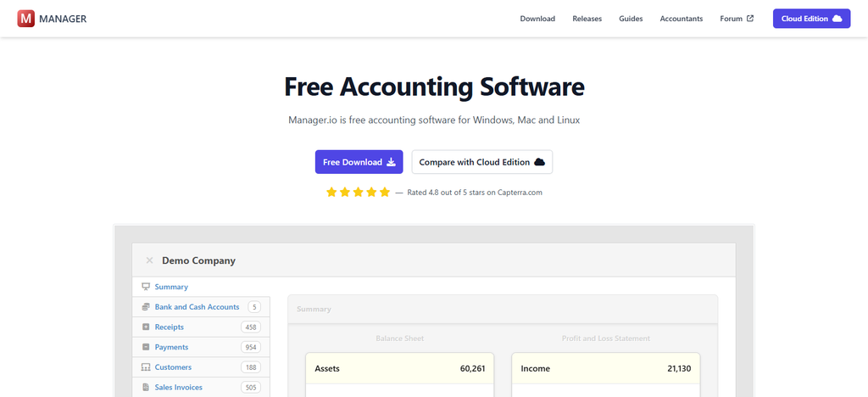
Task: Click the Bank and Cash Accounts coins icon
Action: pyautogui.click(x=146, y=307)
